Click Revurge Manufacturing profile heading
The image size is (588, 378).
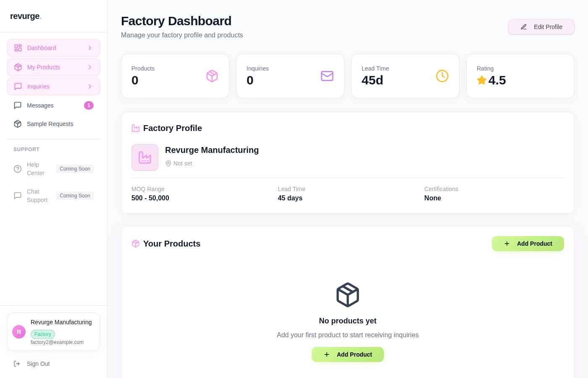pos(212,150)
